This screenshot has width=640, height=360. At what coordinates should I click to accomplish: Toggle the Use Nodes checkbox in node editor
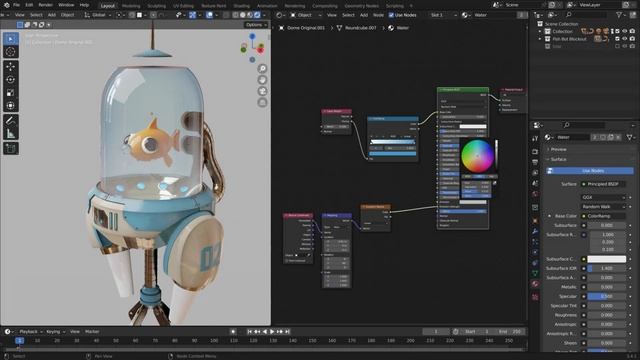tap(391, 15)
